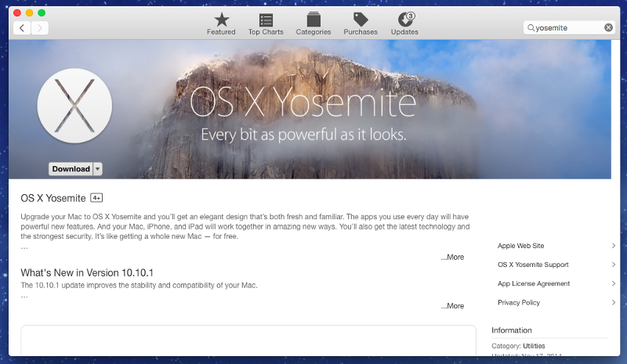Open the Apple Web Site link

520,246
